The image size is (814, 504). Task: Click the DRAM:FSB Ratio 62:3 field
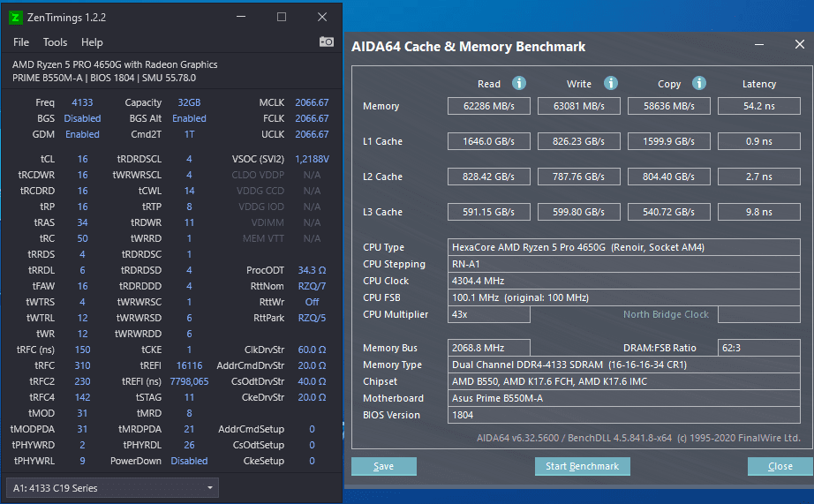tap(759, 348)
